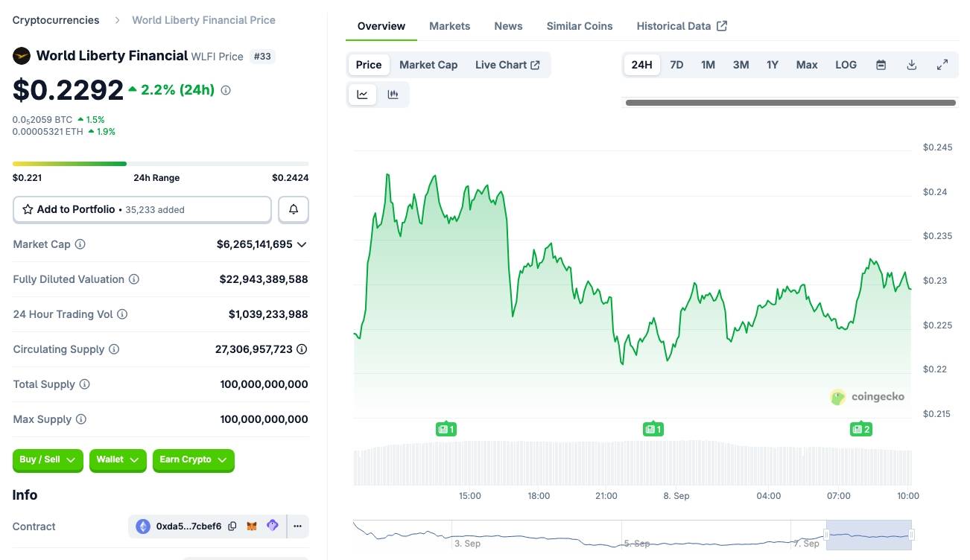
Task: Click the purple icon beside MetaMask fox
Action: (273, 526)
